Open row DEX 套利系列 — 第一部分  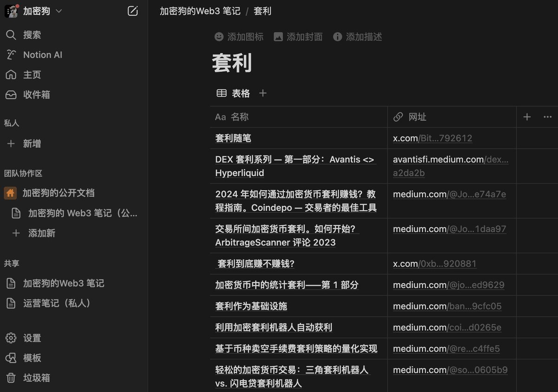(295, 166)
